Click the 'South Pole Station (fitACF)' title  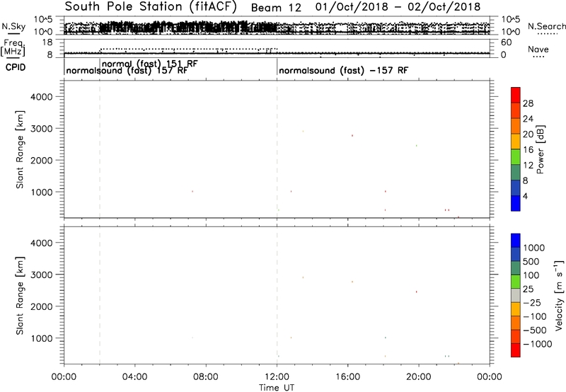150,7
